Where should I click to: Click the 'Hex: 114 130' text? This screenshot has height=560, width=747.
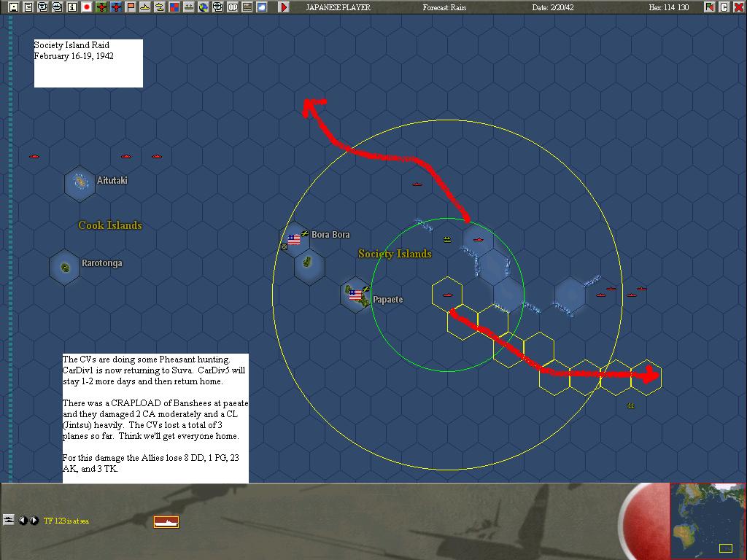click(669, 7)
